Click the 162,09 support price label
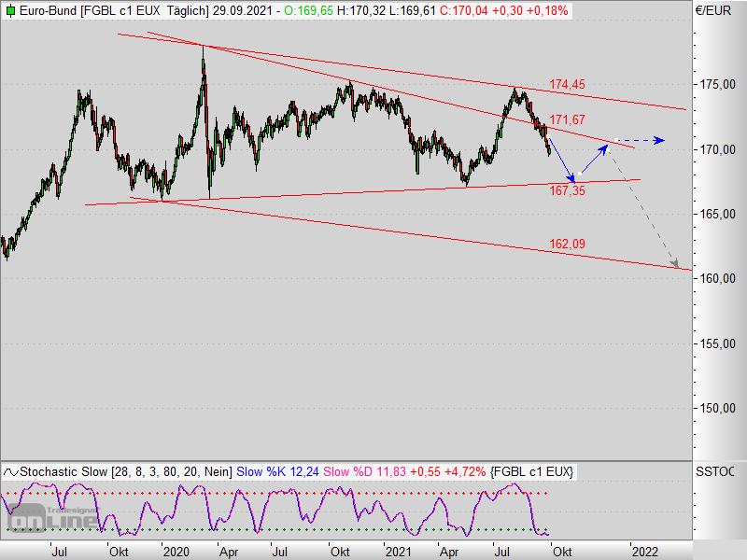Screen dimensions: 747x560 click(566, 244)
